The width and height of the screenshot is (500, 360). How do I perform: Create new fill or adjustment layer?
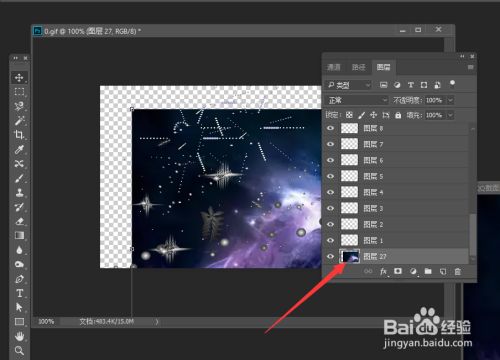[x=413, y=271]
